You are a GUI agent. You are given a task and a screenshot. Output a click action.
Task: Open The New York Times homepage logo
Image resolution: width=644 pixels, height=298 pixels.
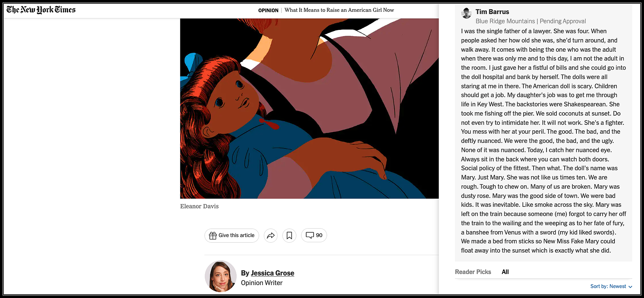tap(41, 10)
